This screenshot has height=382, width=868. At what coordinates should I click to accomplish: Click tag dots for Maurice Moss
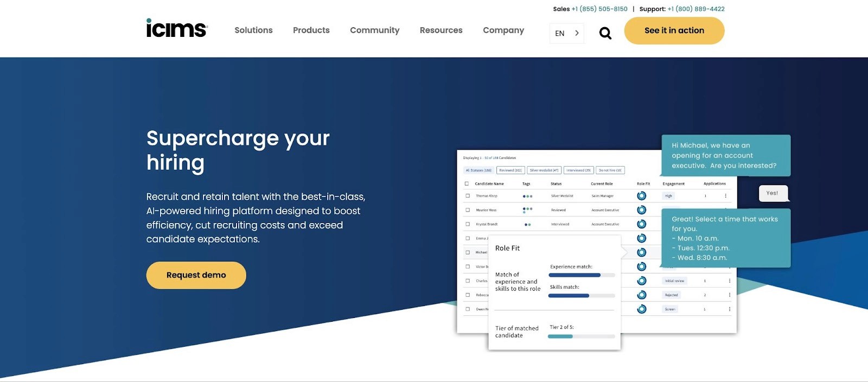click(527, 209)
